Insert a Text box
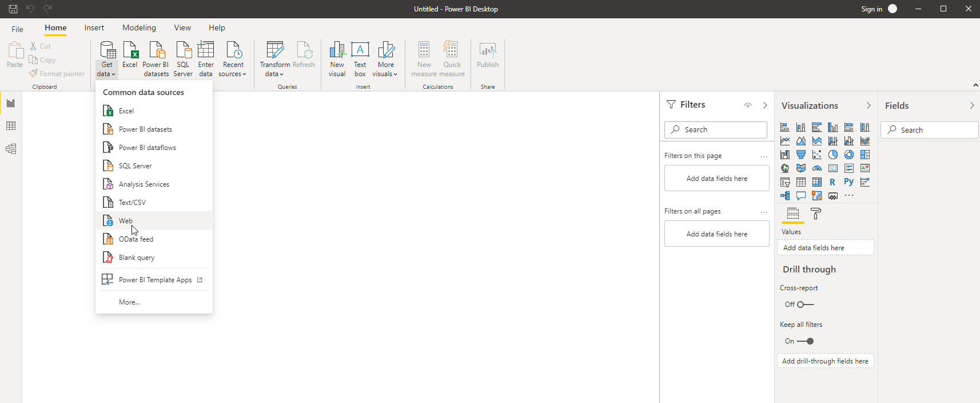The height and width of the screenshot is (403, 980). click(360, 59)
